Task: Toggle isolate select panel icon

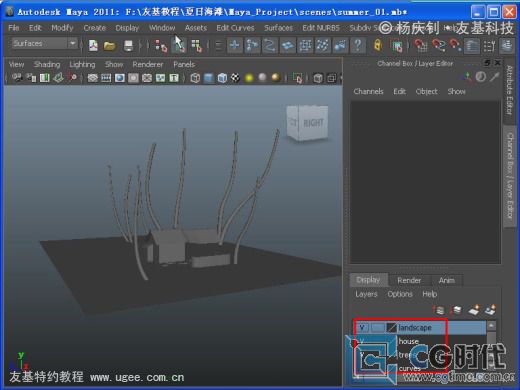Action: (297, 78)
